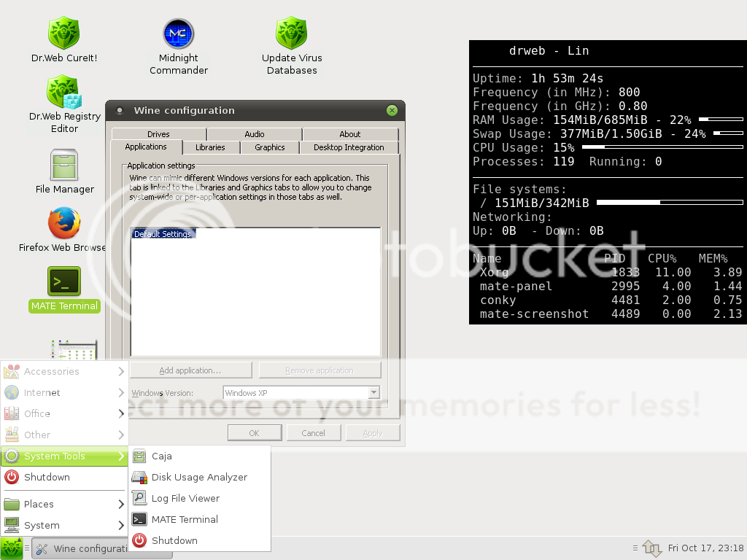Open Dr.Web CureIt! desktop icon
Screen dimensions: 747x560
[64, 34]
